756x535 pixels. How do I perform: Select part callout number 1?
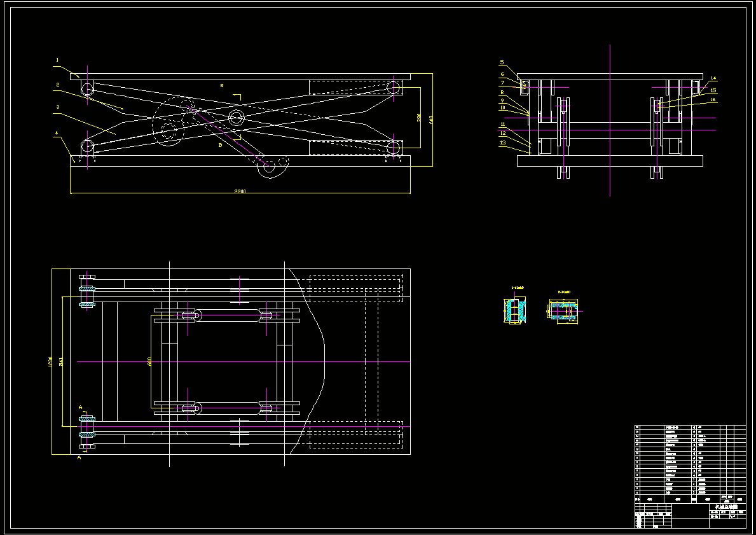point(57,60)
